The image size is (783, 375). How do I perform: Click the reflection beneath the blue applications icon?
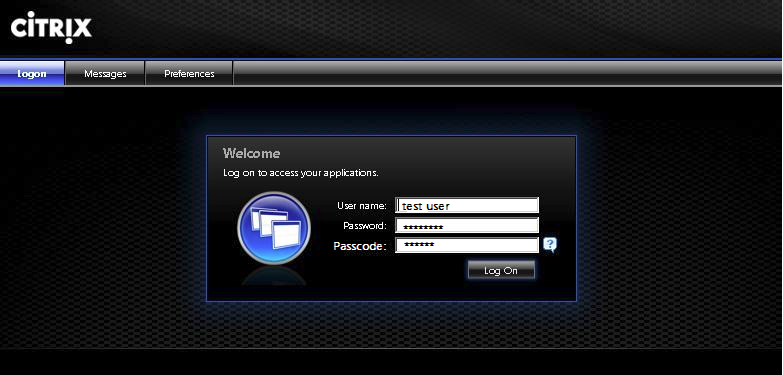point(274,276)
